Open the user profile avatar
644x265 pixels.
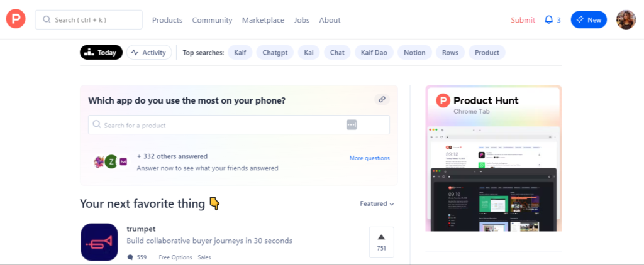[626, 19]
